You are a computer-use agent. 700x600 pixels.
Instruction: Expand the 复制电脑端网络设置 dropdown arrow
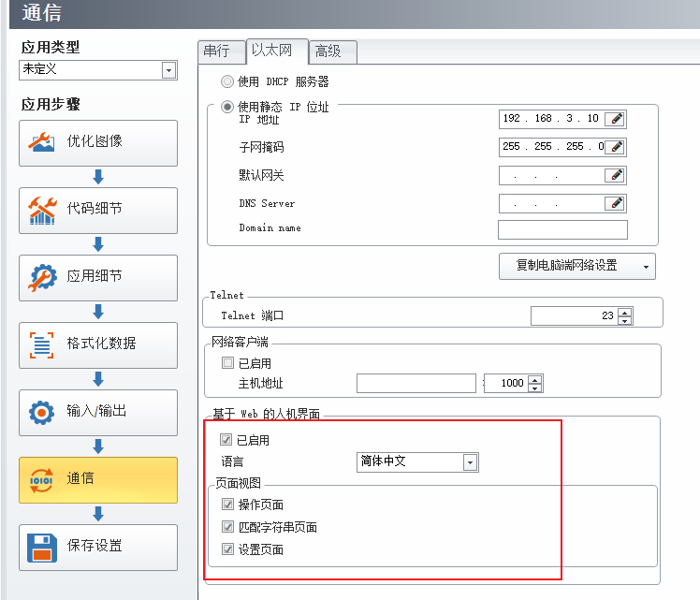coord(645,266)
